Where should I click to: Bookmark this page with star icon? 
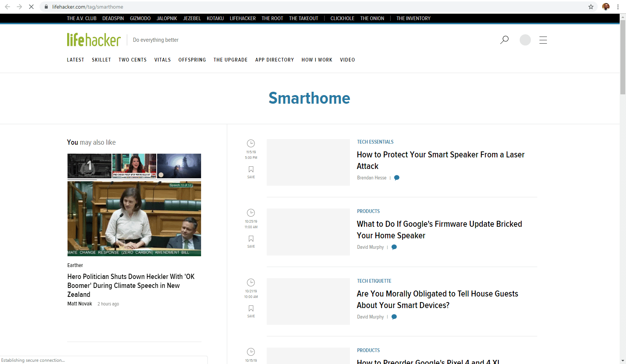point(591,7)
